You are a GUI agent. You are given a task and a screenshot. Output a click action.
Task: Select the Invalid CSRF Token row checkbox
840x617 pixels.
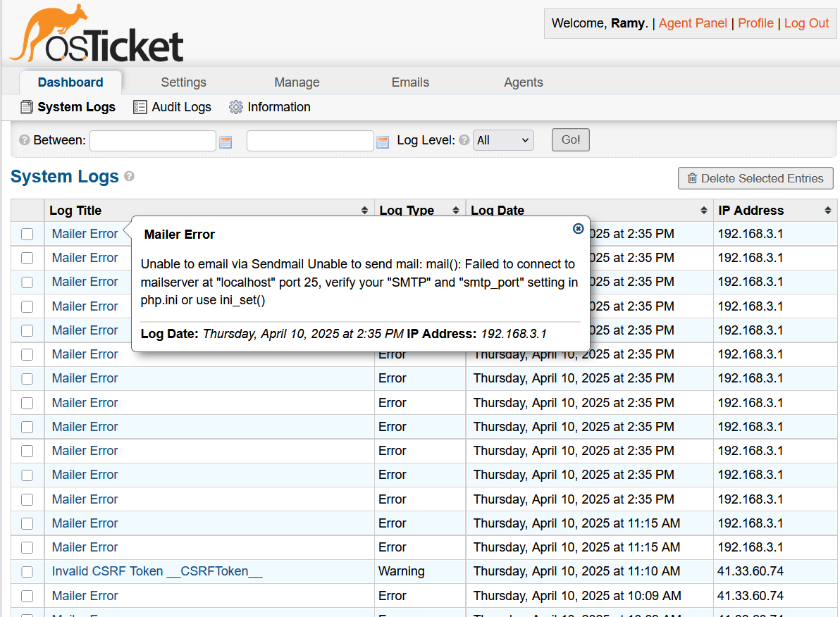point(27,571)
